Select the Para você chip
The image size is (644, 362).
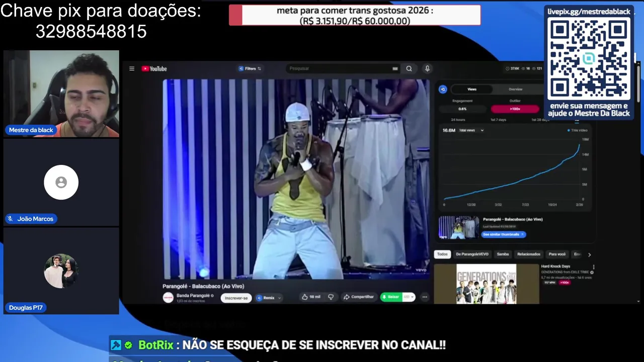pyautogui.click(x=557, y=254)
